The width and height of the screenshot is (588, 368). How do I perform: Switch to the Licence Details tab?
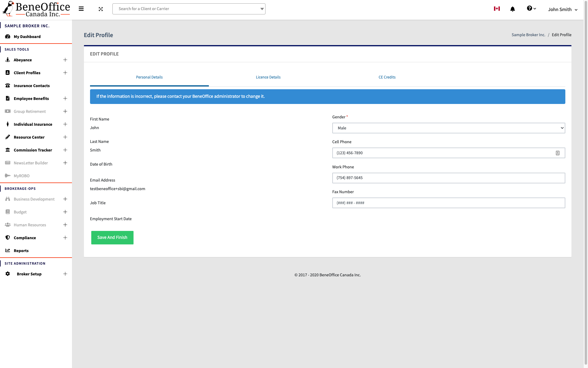tap(268, 77)
